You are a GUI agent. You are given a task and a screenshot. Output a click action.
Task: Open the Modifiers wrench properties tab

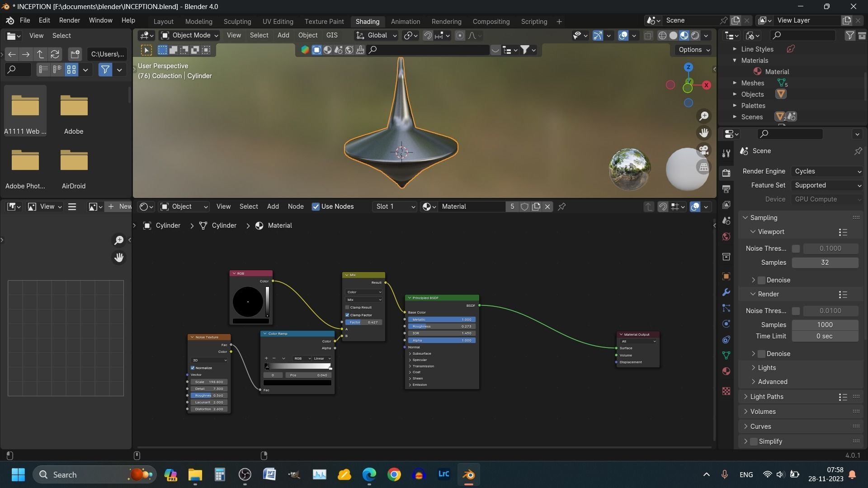[726, 292]
